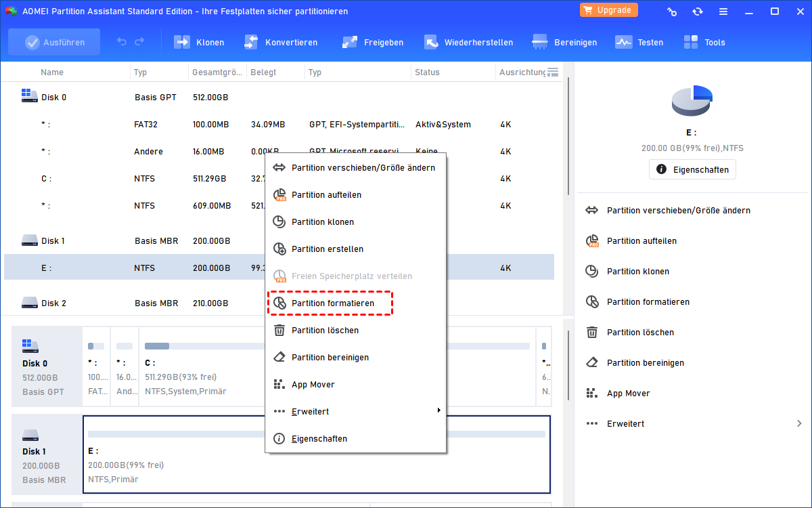The image size is (812, 508).
Task: Expand Erweitert submenu in context menu
Action: pos(355,411)
